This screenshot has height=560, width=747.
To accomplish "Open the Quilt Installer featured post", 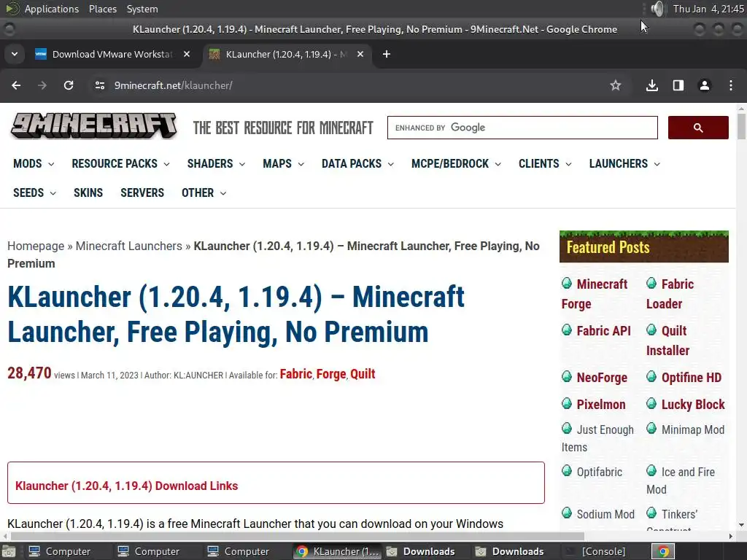I will 668,341.
